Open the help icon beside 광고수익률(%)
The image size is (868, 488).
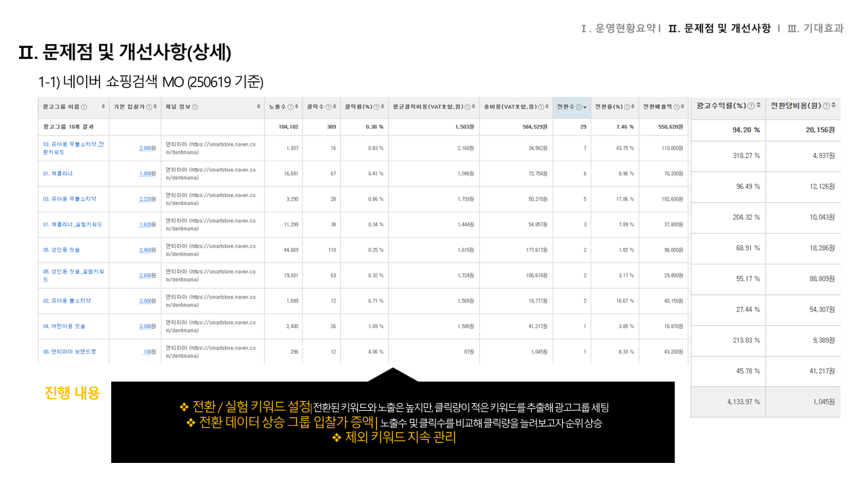(x=751, y=106)
